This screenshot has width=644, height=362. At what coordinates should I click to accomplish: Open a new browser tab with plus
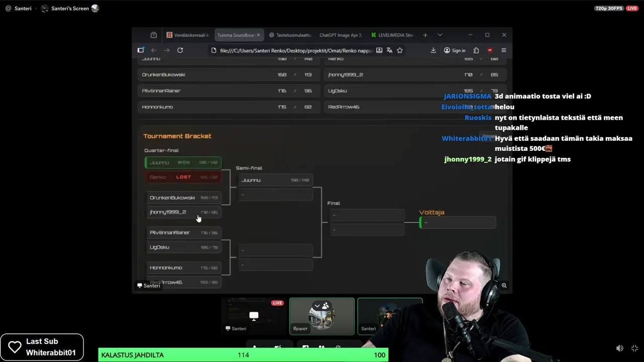click(425, 35)
